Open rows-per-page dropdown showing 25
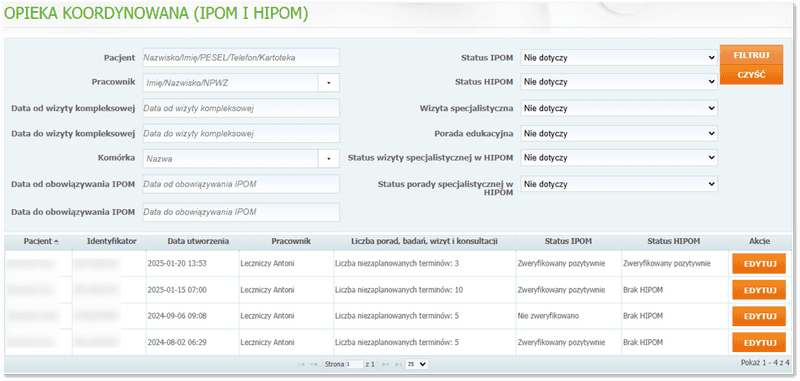Image resolution: width=800 pixels, height=381 pixels. click(x=417, y=365)
